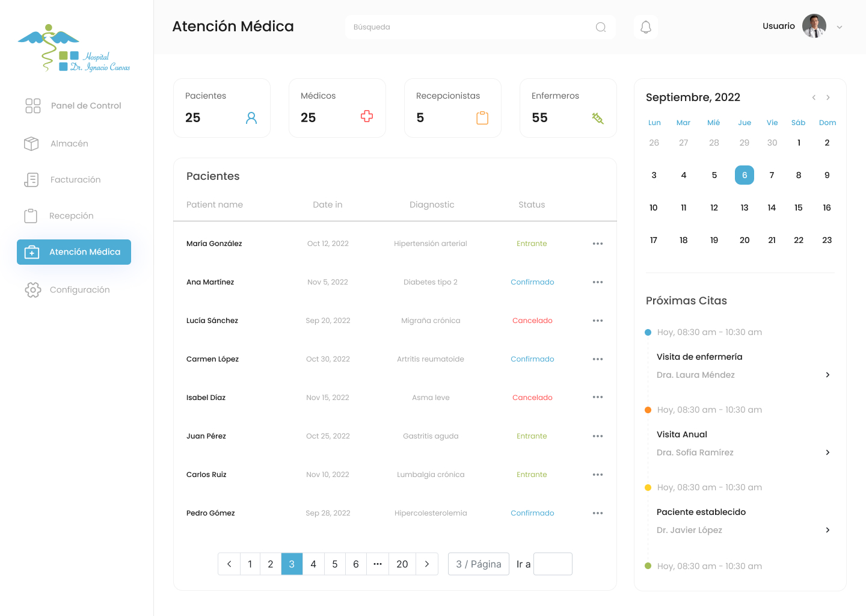Click the user profile avatar
This screenshot has height=616, width=866.
[814, 26]
